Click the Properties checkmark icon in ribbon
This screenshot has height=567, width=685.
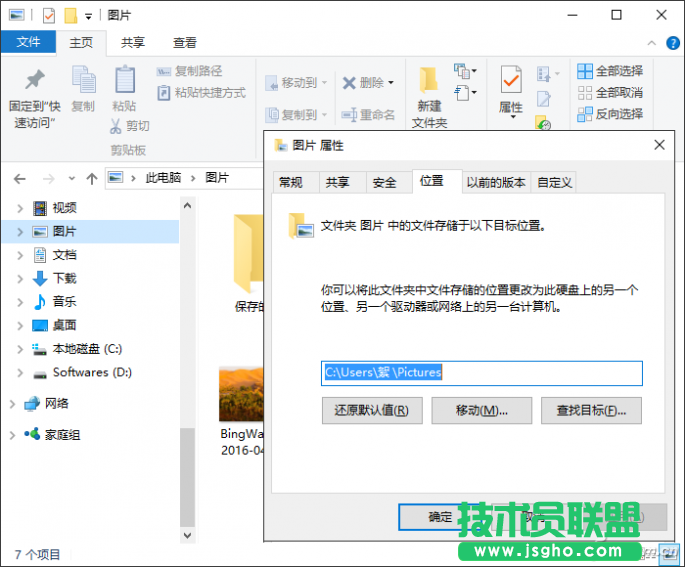coord(511,80)
